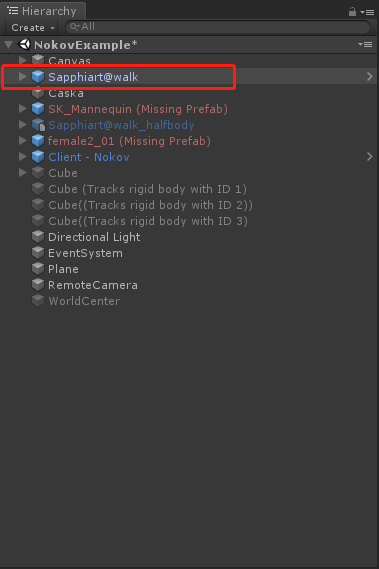Click the cube icon beside Directional Light
This screenshot has height=569, width=379.
[x=38, y=237]
